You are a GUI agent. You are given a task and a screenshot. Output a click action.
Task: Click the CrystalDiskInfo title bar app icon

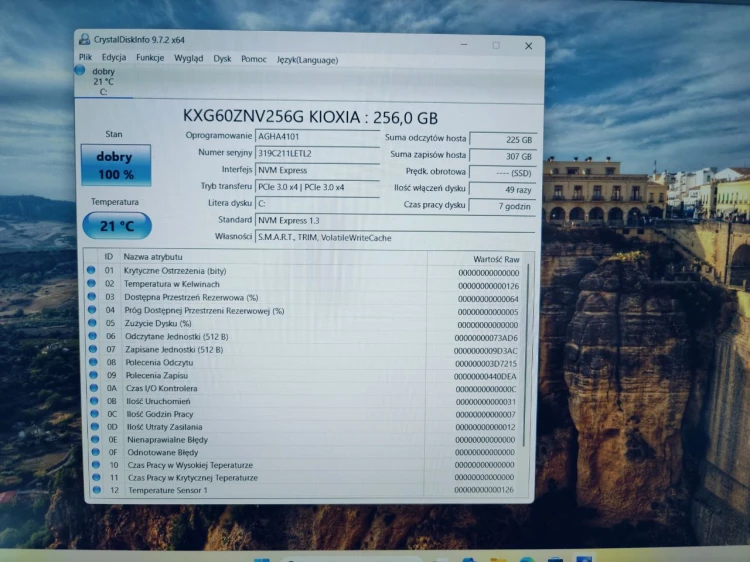[x=84, y=39]
